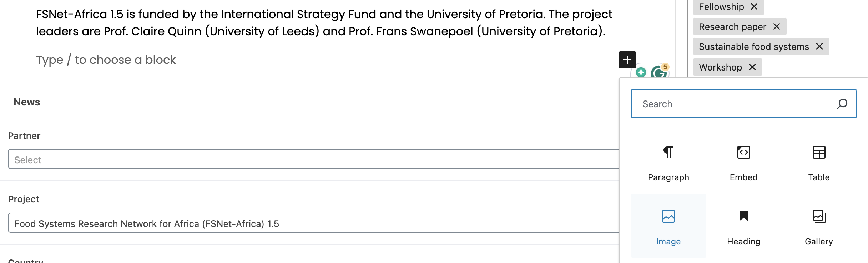Viewport: 868px width, 263px height.
Task: Insert a Heading block
Action: coord(743,226)
